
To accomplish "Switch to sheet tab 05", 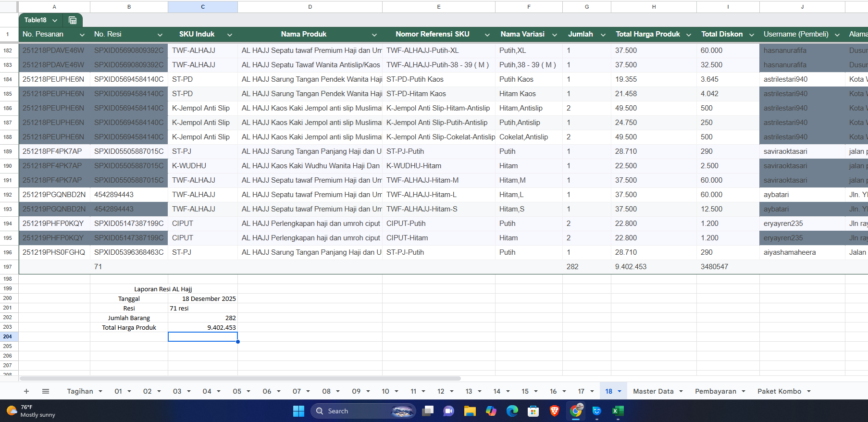I will tap(237, 391).
